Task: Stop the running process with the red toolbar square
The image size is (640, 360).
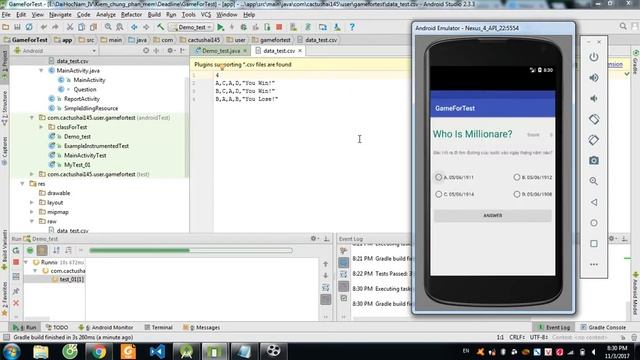Action: 279,27
